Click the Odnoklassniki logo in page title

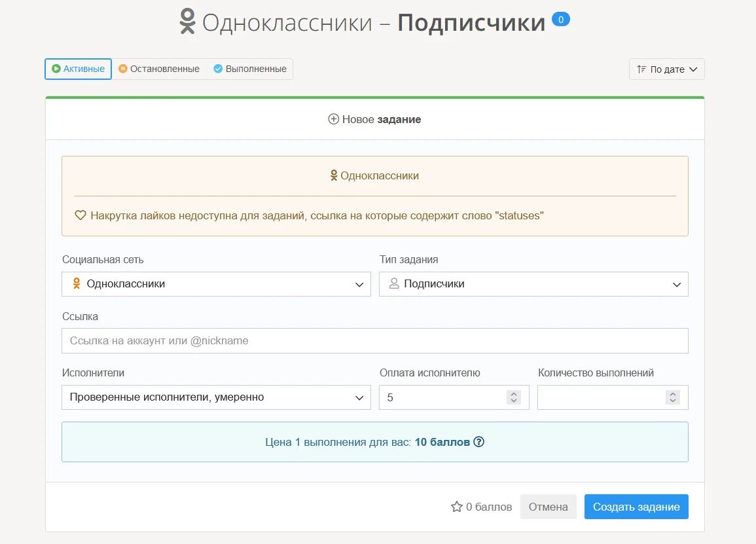pos(188,22)
